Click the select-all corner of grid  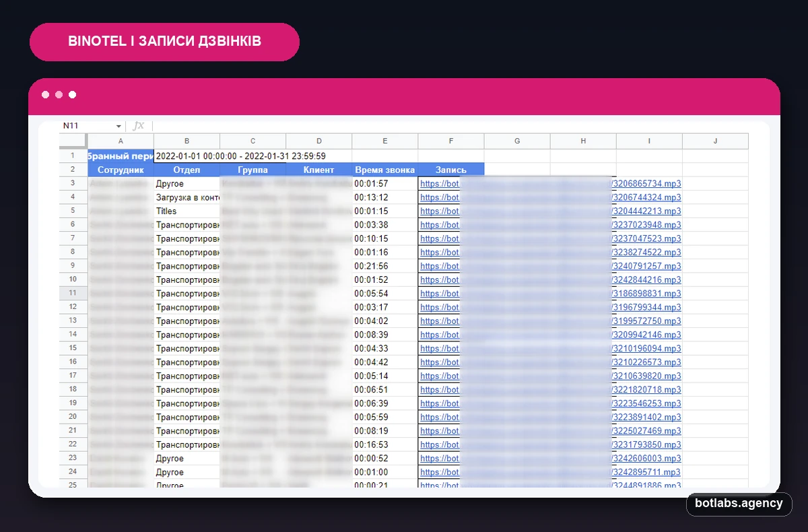point(73,141)
